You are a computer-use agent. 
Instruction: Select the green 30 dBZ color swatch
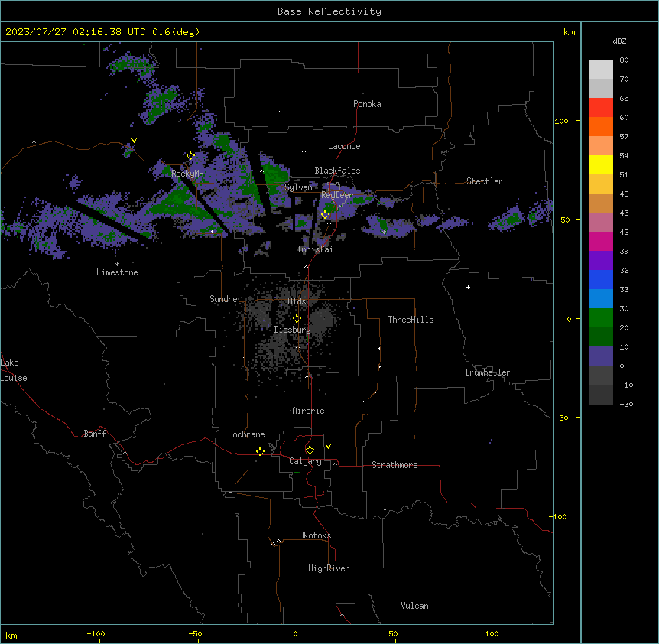(601, 318)
